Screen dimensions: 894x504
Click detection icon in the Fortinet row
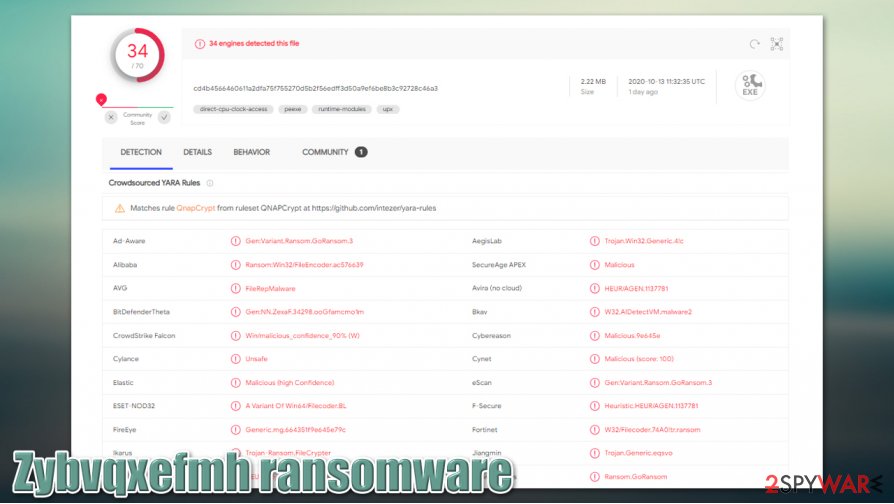pos(595,430)
